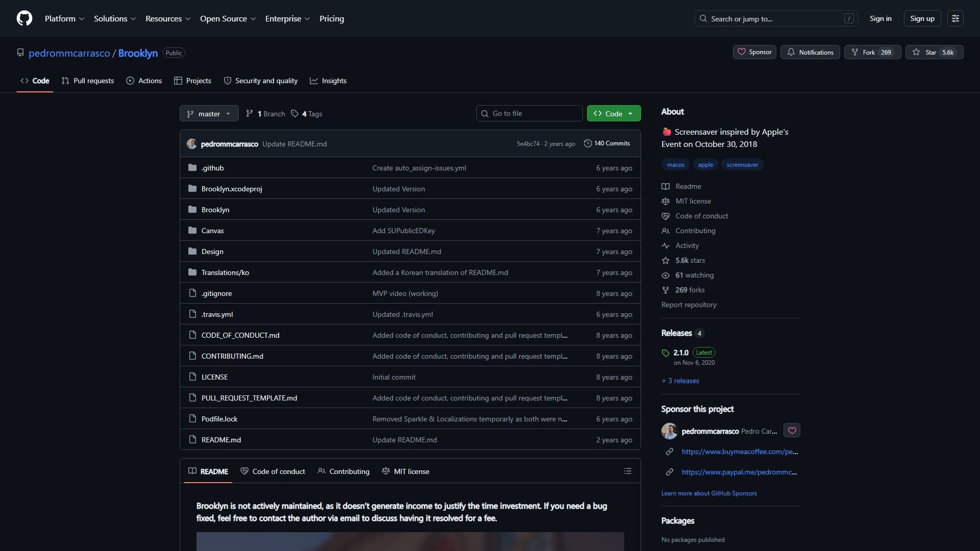Click the Search or jump to field
The width and height of the screenshot is (980, 551).
(x=776, y=18)
